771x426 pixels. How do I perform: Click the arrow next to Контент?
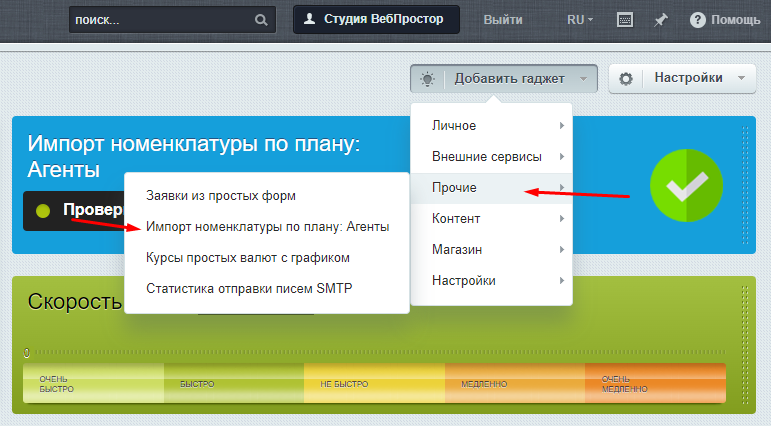562,218
